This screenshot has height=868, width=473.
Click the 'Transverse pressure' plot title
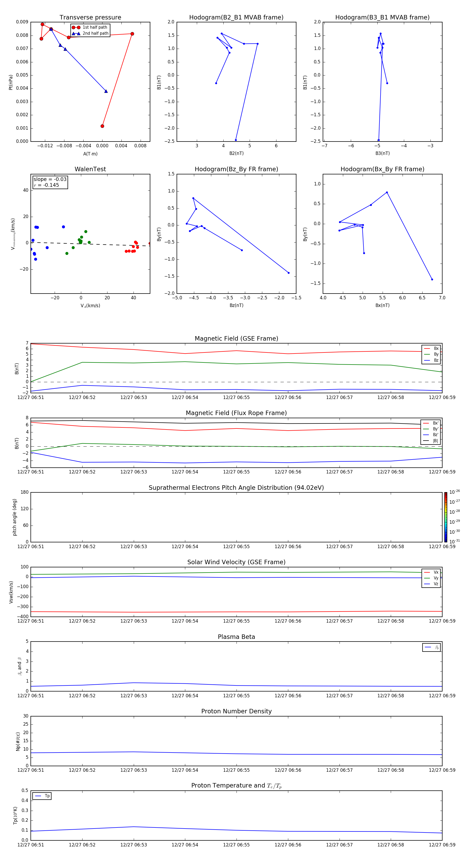[90, 18]
